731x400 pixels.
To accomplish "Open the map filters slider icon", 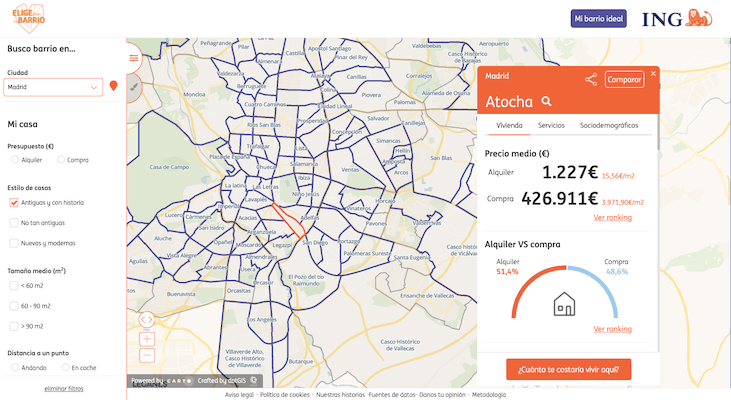I will tap(134, 58).
